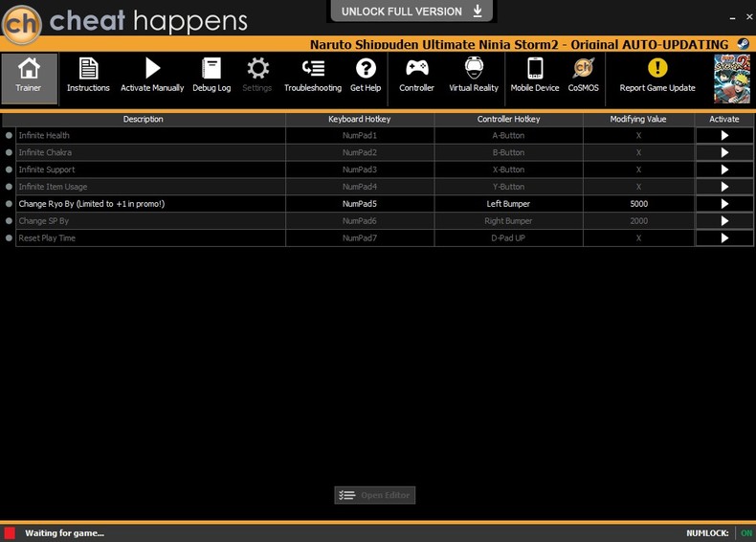Select the Y-Button controller hotkey cell
Screen dimensions: 756x542
509,187
